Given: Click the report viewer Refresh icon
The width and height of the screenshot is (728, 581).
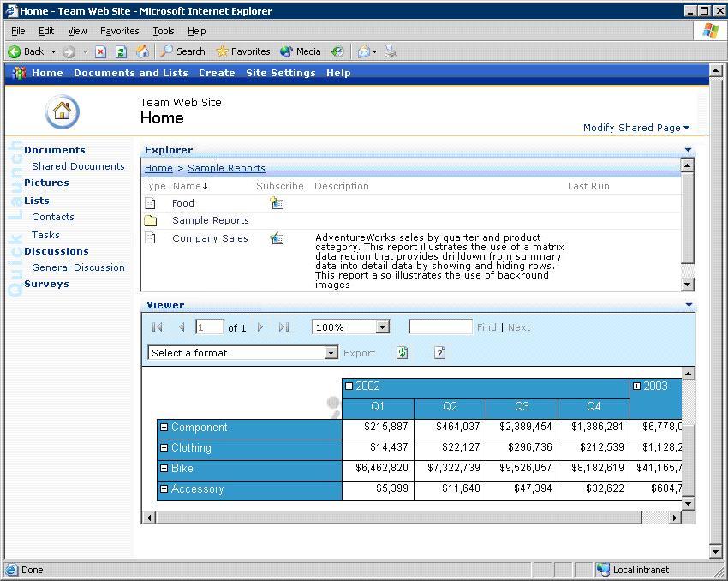Looking at the screenshot, I should [402, 353].
